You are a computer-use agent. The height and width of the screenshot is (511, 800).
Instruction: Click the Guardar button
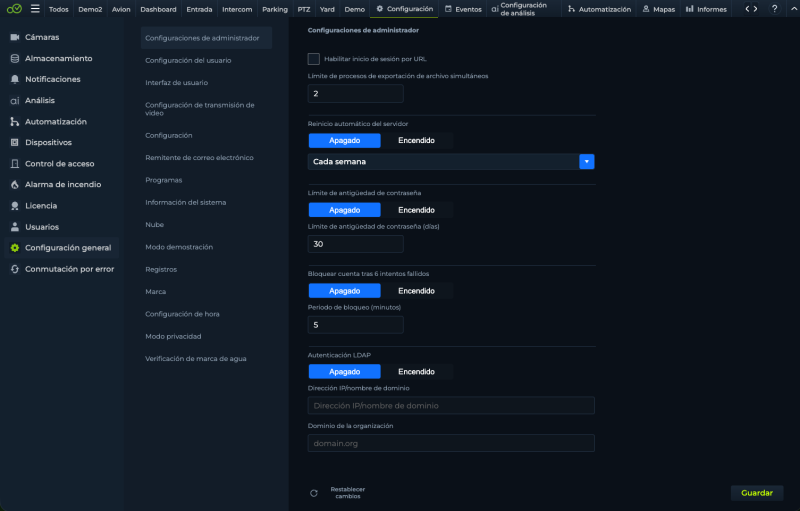pyautogui.click(x=757, y=493)
